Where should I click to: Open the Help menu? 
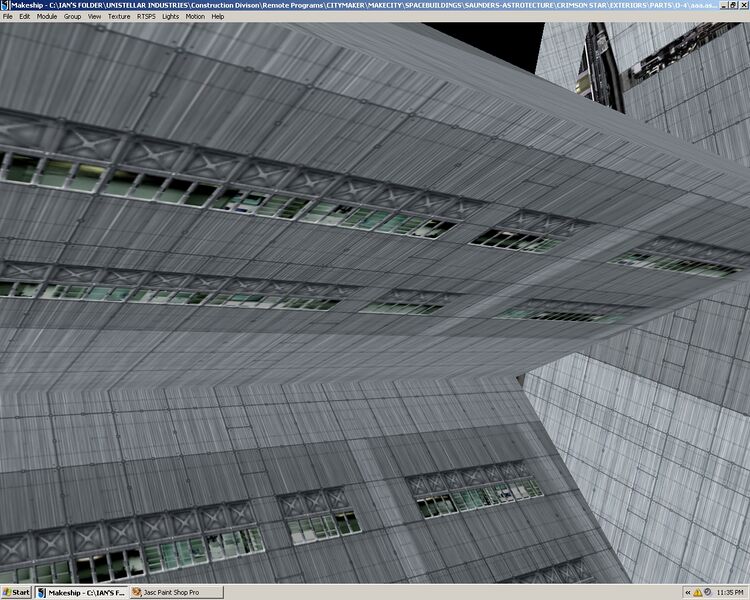point(218,16)
